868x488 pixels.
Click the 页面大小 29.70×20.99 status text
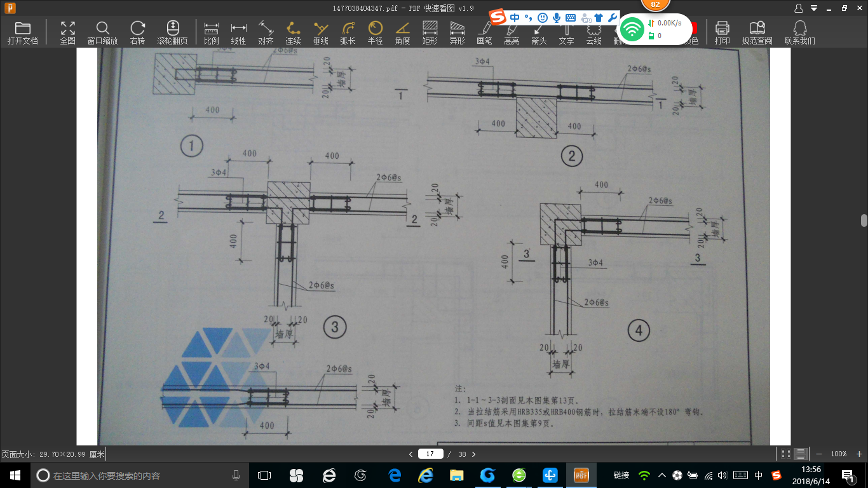[53, 454]
